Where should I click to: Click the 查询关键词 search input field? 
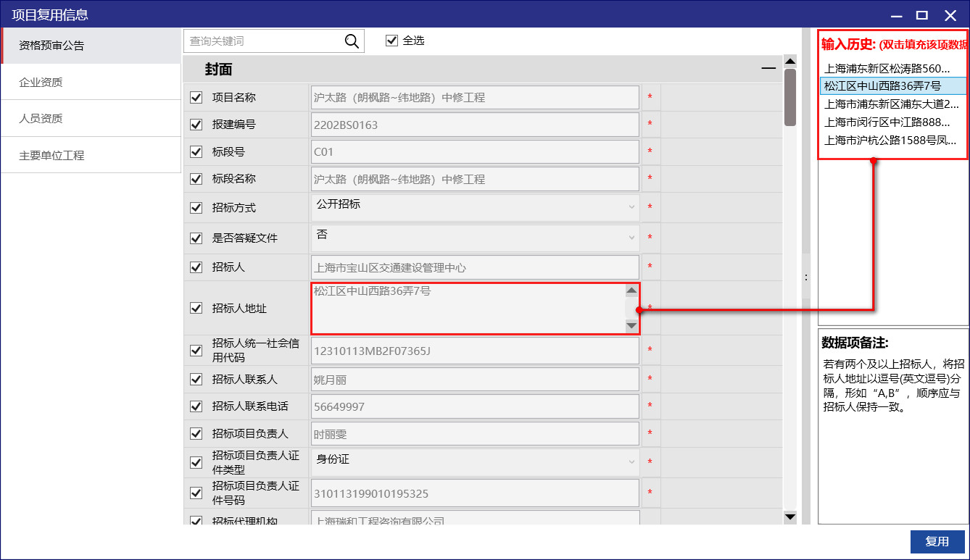tap(262, 41)
